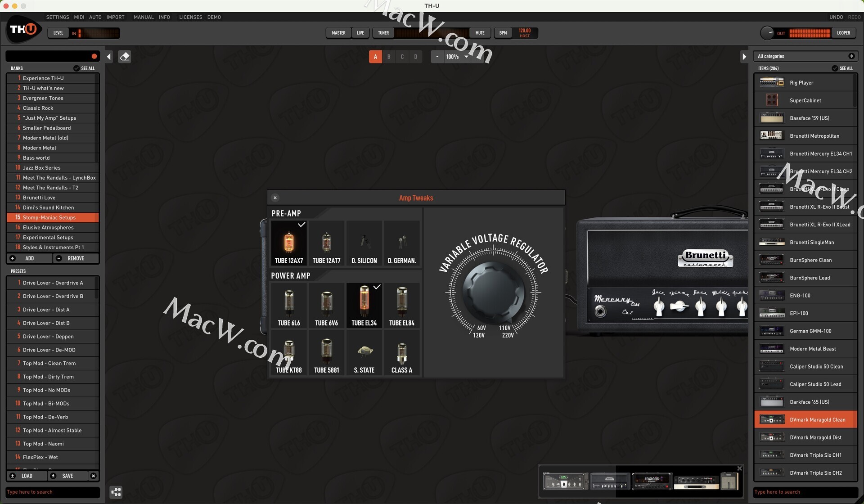
Task: Select the TUBE 6V6 power amp tube
Action: (327, 305)
